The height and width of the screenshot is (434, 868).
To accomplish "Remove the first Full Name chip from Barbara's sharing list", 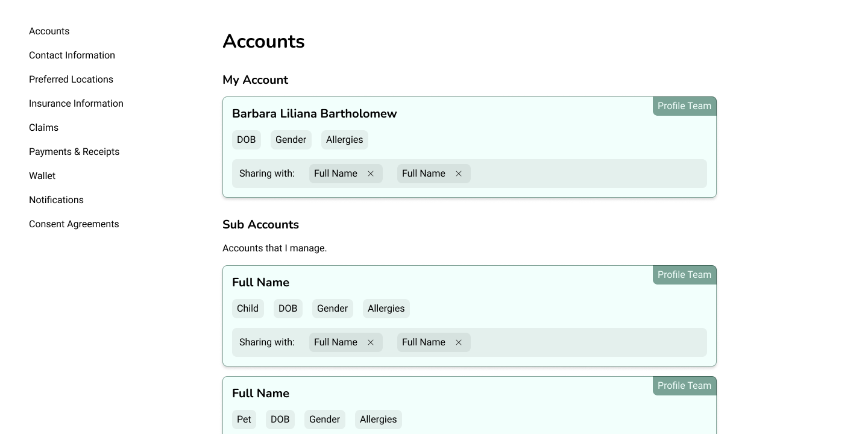I will pos(371,174).
